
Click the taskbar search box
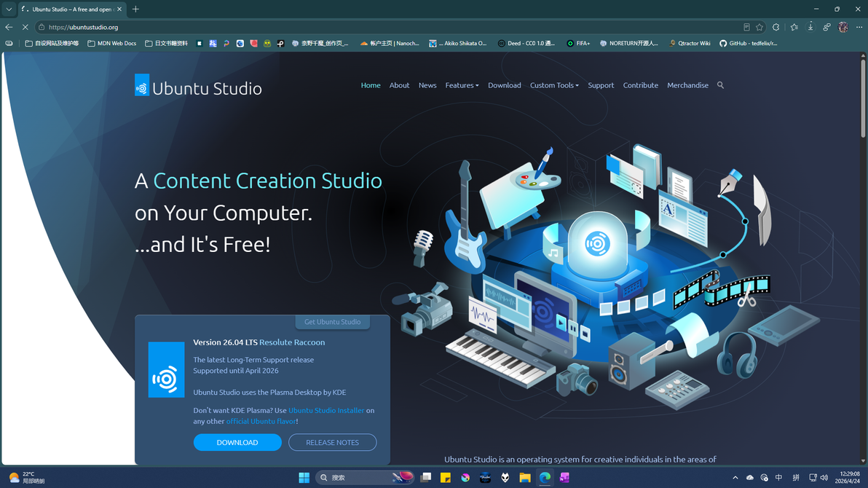[365, 478]
